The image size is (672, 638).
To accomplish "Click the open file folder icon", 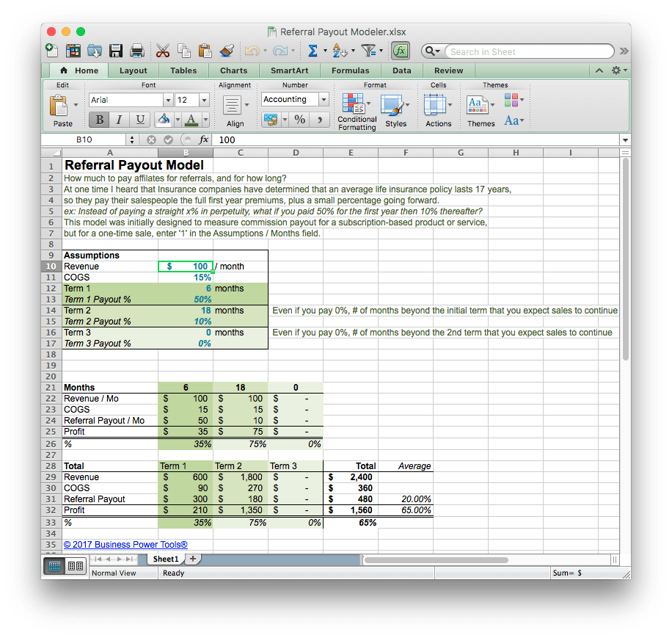I will point(95,51).
